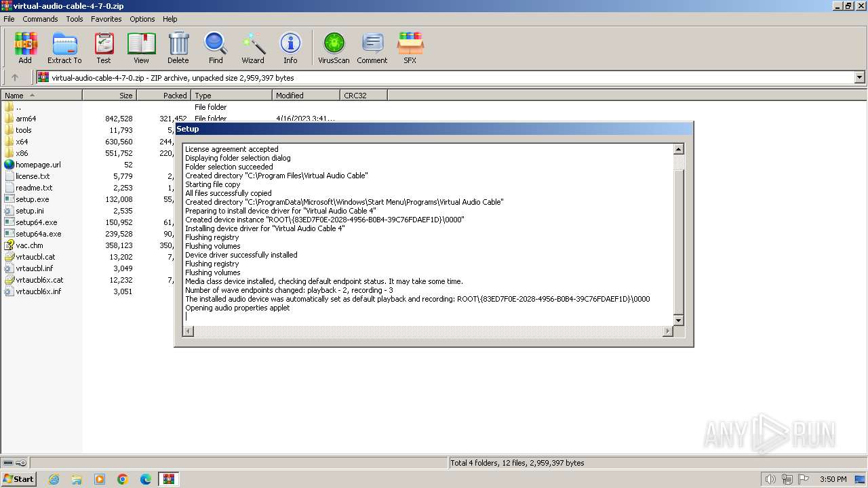This screenshot has width=868, height=488.
Task: Open the Favorites menu
Action: [x=106, y=19]
